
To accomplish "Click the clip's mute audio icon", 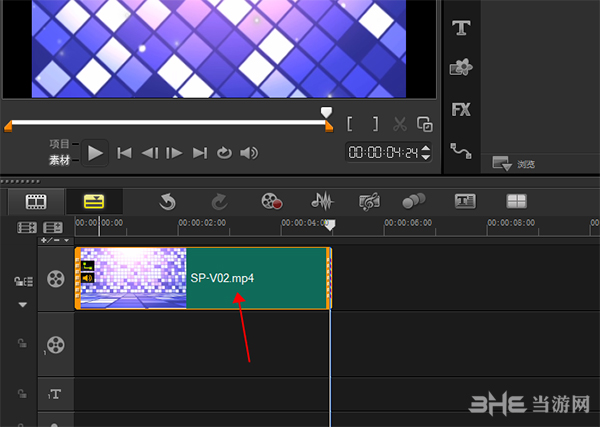I will (x=88, y=278).
